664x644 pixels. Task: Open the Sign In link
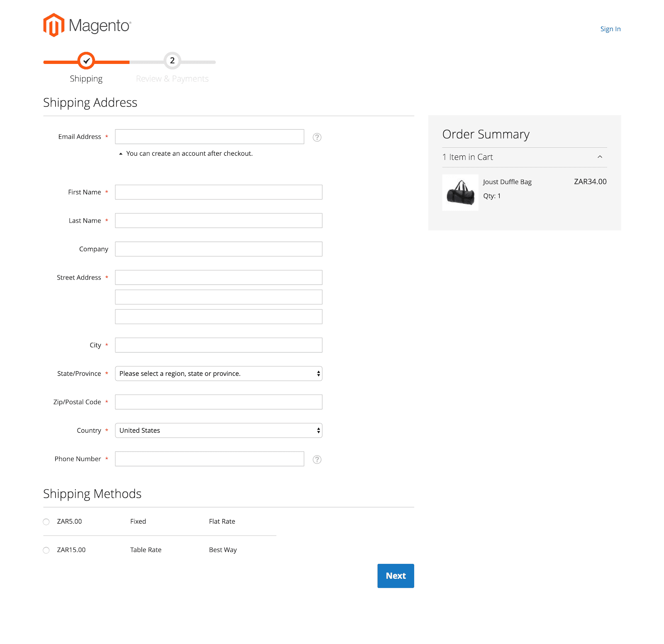click(x=610, y=29)
